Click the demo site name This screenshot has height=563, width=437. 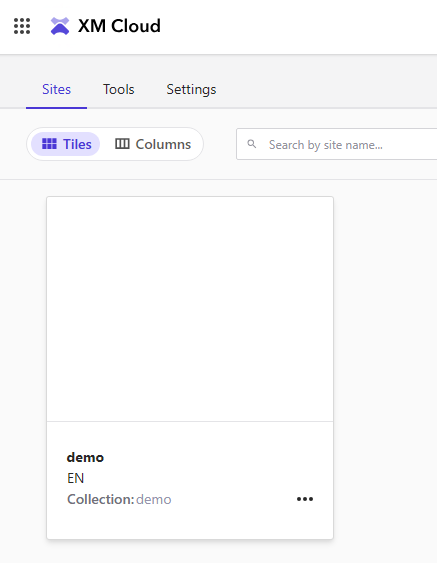[85, 457]
